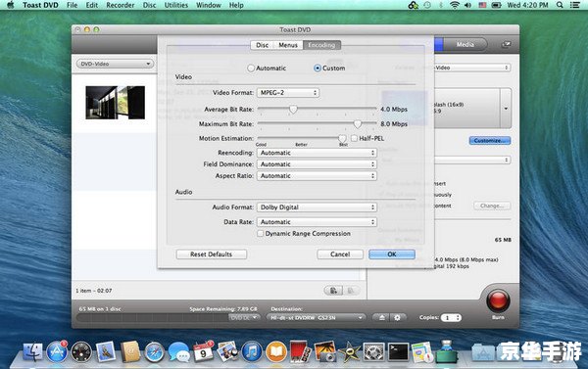Open iBooks from the dock
This screenshot has height=369, width=588.
click(x=276, y=352)
